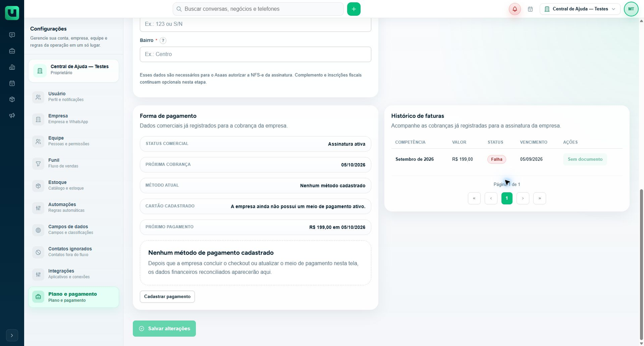Click the page vertical scrollbar

(x=641, y=265)
